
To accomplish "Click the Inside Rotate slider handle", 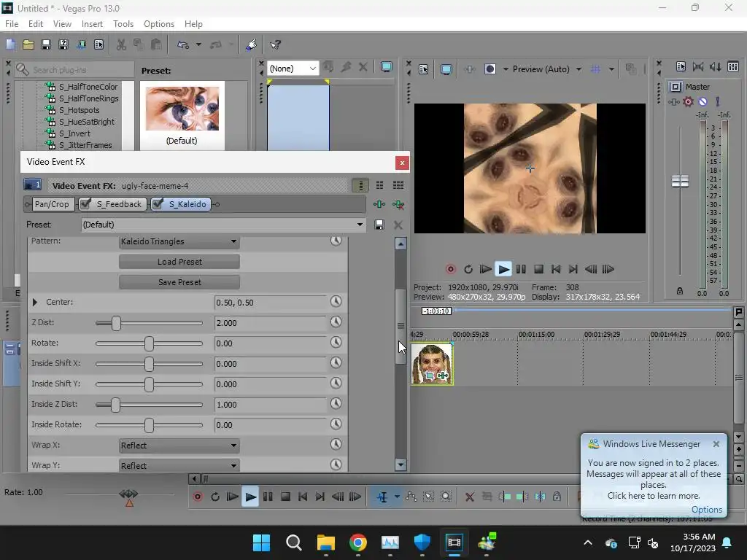I will pyautogui.click(x=149, y=425).
